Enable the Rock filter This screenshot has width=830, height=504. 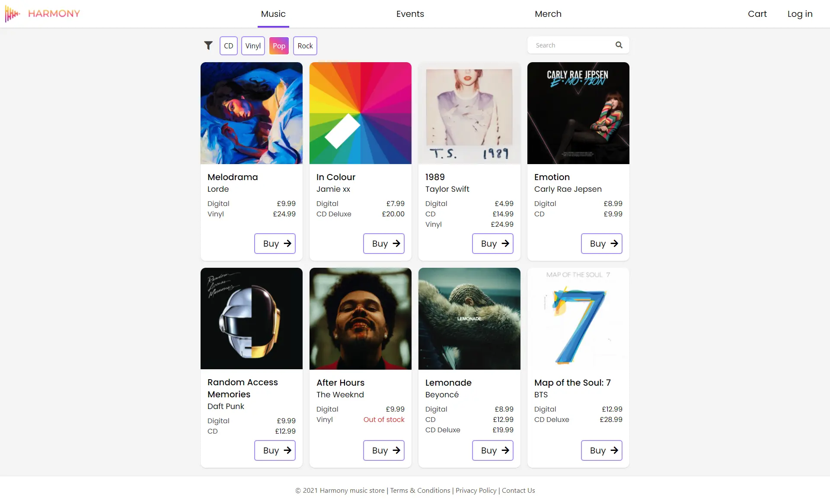(x=305, y=45)
